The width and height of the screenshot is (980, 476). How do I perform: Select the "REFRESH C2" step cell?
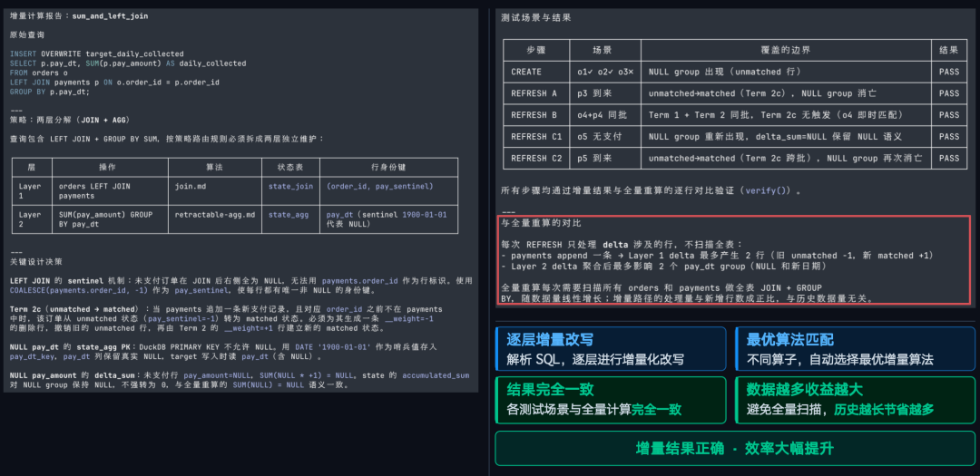(x=536, y=158)
